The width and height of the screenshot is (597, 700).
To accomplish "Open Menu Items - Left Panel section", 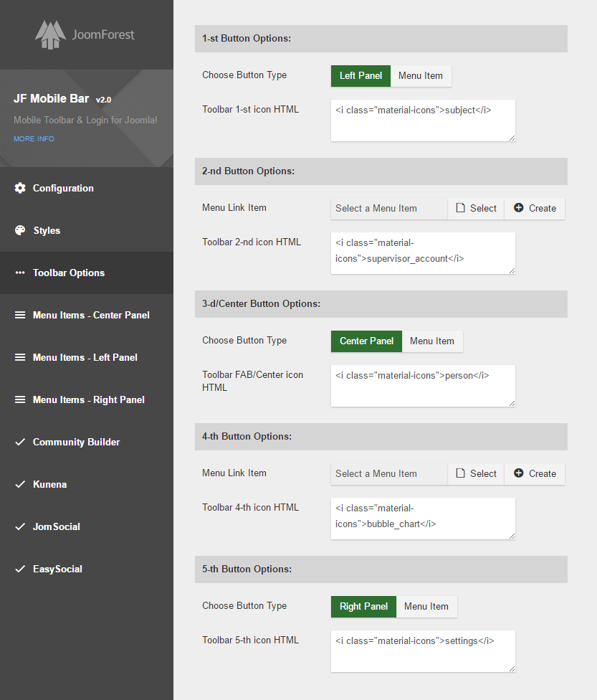I will [85, 357].
